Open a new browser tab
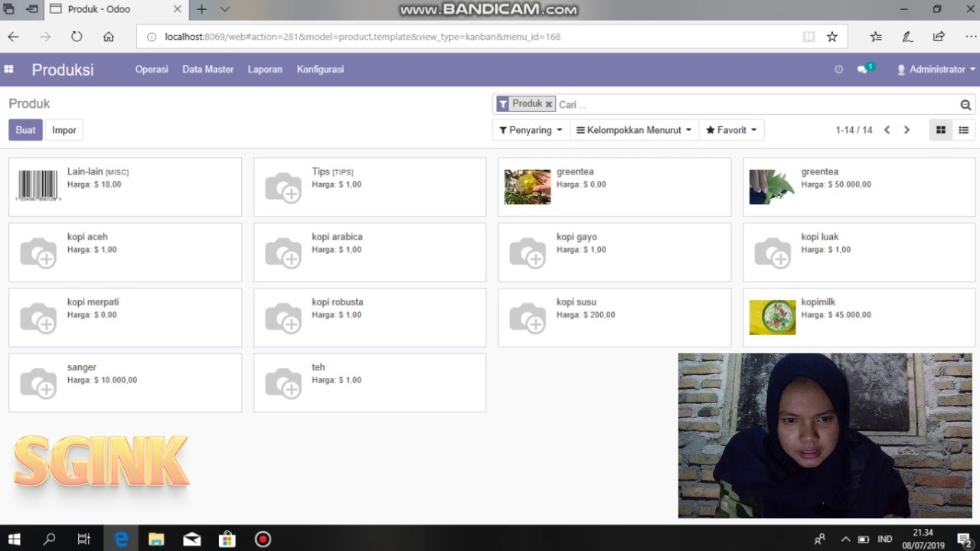This screenshot has height=551, width=980. [201, 9]
